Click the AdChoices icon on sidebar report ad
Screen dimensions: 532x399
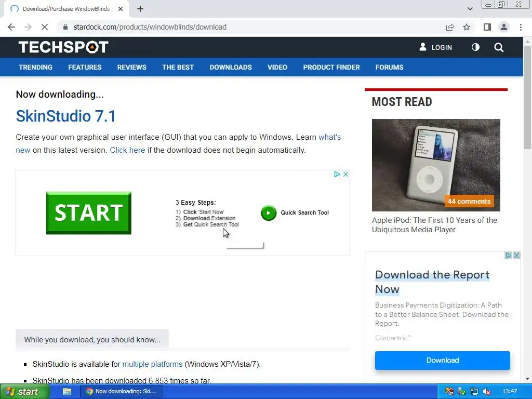[x=508, y=256]
